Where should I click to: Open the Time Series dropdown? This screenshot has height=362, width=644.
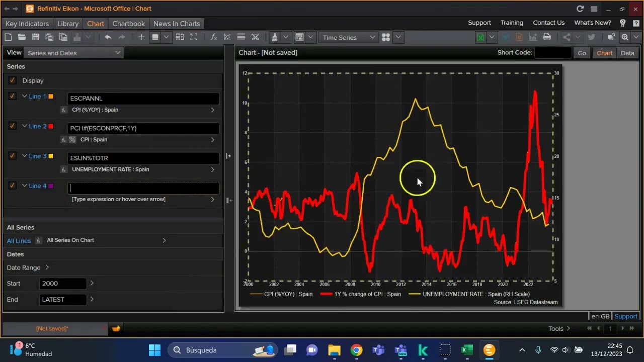pos(349,37)
